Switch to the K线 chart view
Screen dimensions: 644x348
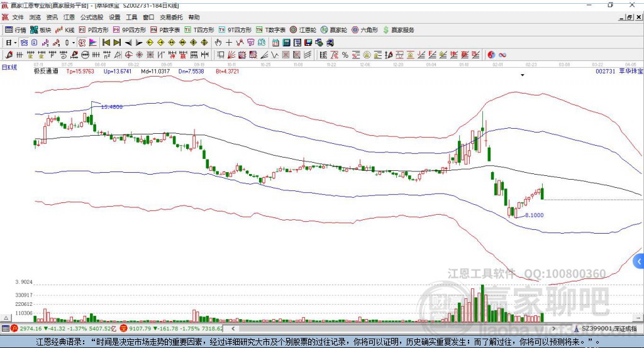click(65, 30)
